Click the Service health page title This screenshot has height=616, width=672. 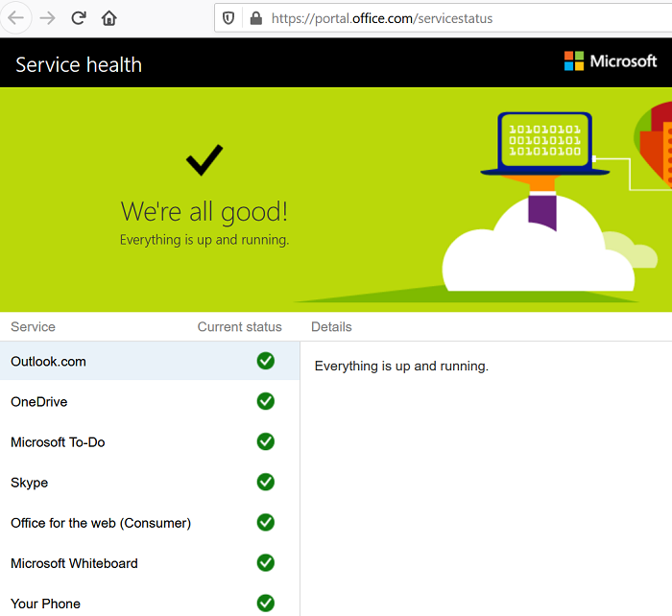pos(79,64)
